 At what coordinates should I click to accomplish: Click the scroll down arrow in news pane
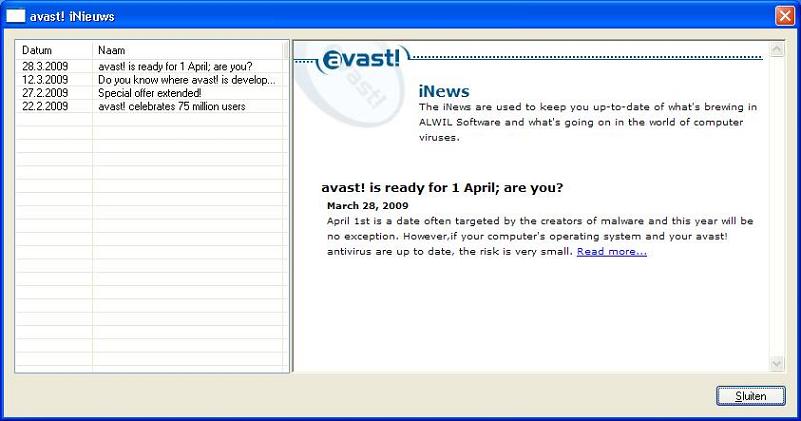[x=776, y=364]
